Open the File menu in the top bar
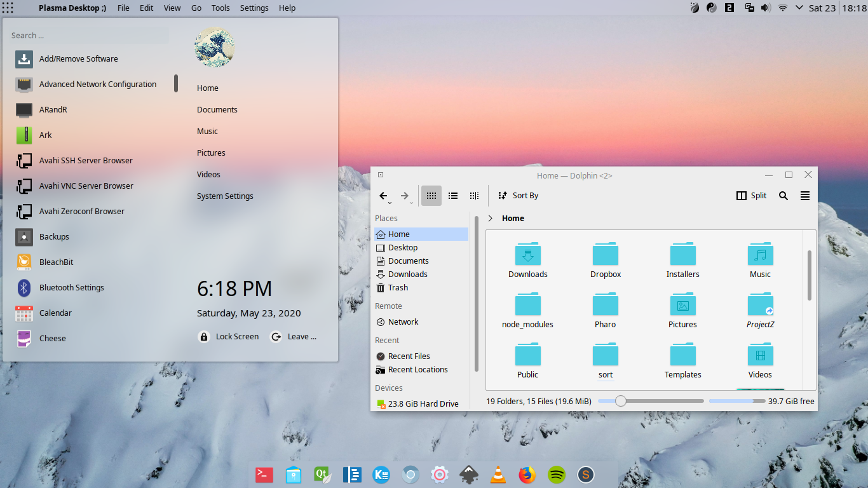 tap(123, 8)
